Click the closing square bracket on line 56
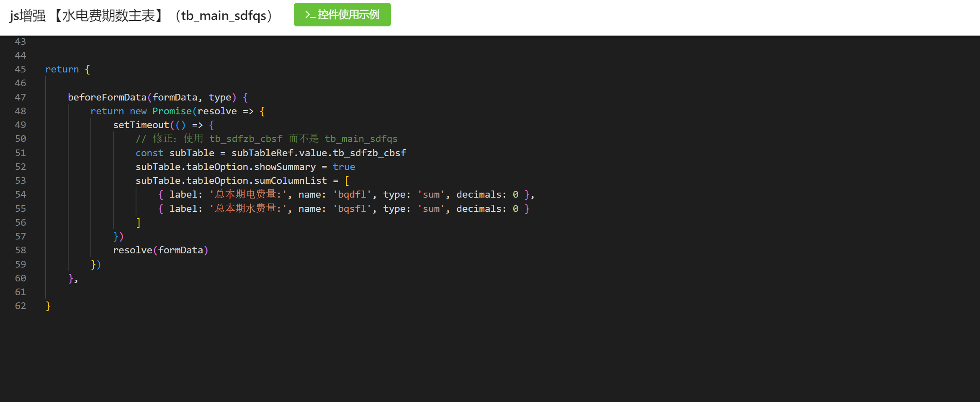980x402 pixels. pyautogui.click(x=139, y=223)
